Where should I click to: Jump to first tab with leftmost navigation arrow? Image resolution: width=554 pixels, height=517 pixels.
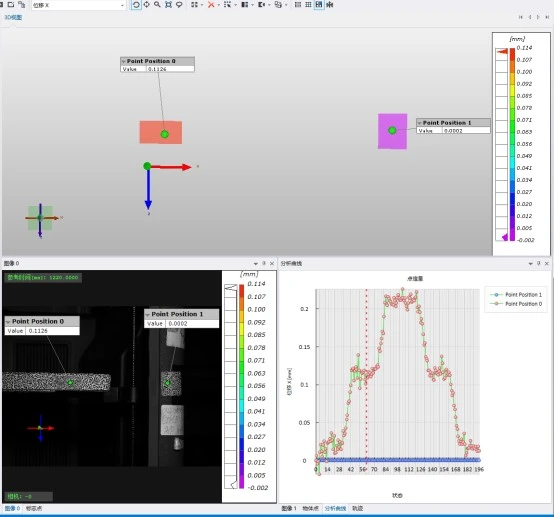(x=520, y=17)
